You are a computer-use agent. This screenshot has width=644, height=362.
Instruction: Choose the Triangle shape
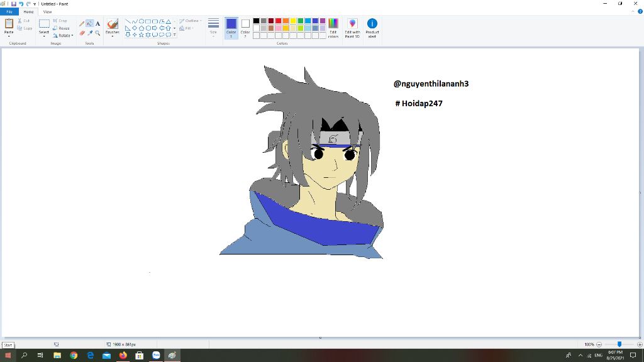click(x=169, y=21)
